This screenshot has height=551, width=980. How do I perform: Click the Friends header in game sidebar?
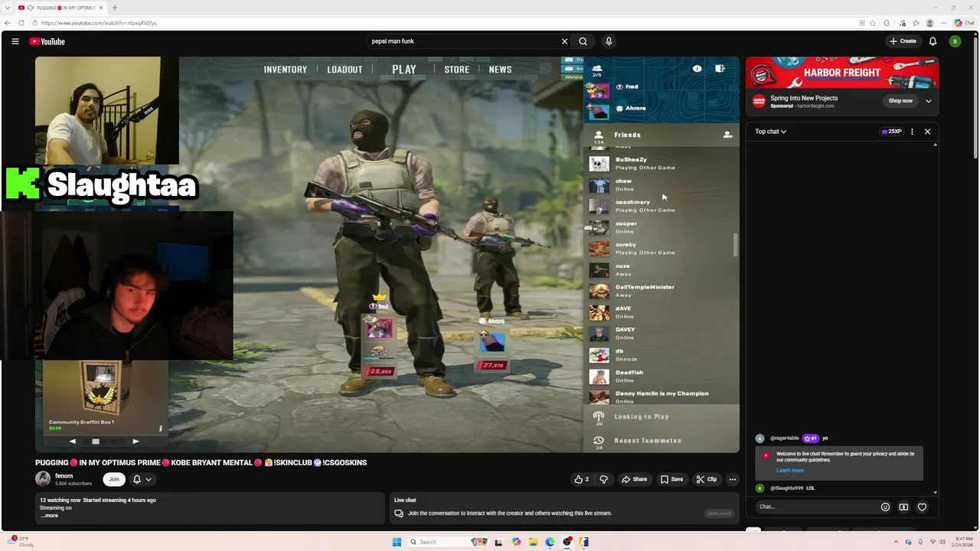[x=627, y=135]
